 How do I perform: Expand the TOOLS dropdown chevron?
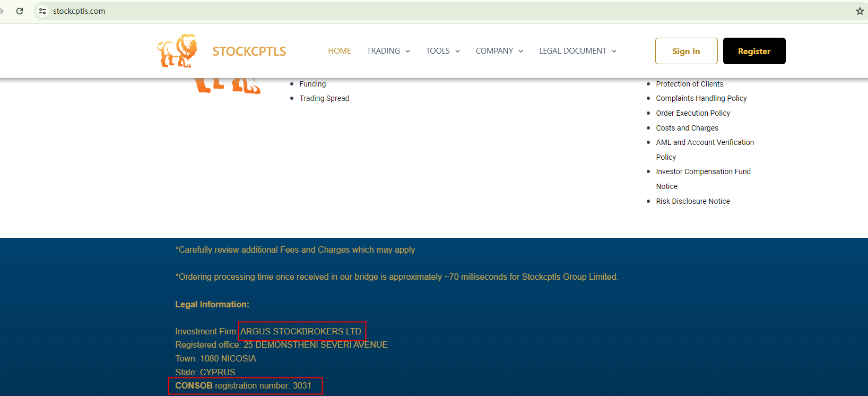point(458,51)
